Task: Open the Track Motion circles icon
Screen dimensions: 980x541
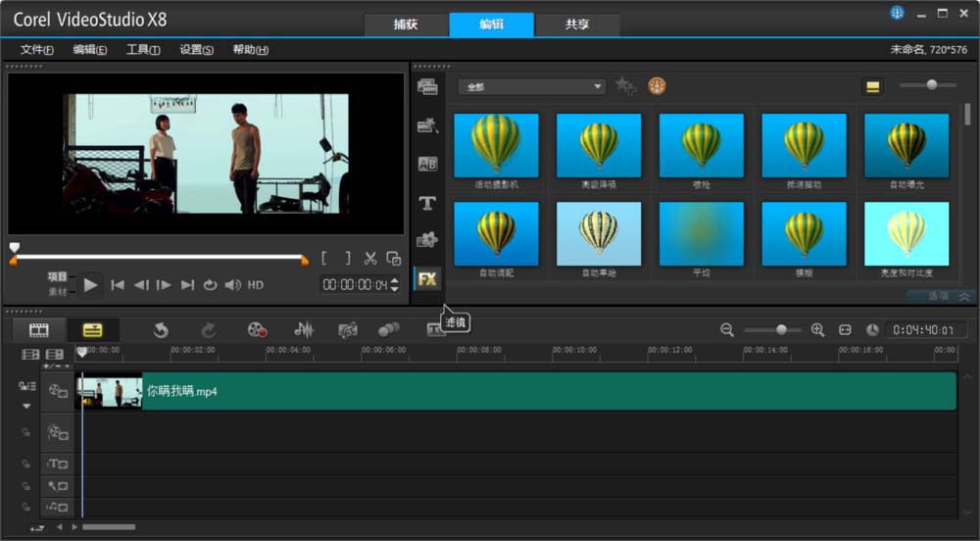Action: (389, 330)
